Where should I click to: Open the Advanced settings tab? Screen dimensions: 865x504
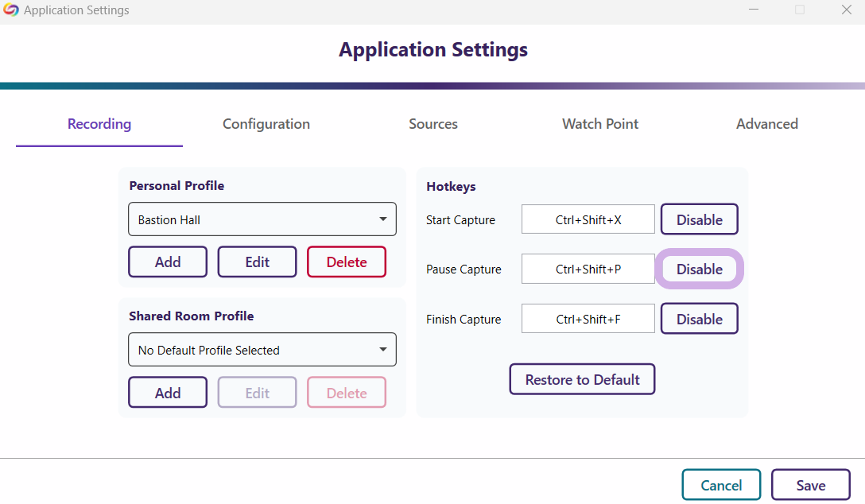(767, 124)
